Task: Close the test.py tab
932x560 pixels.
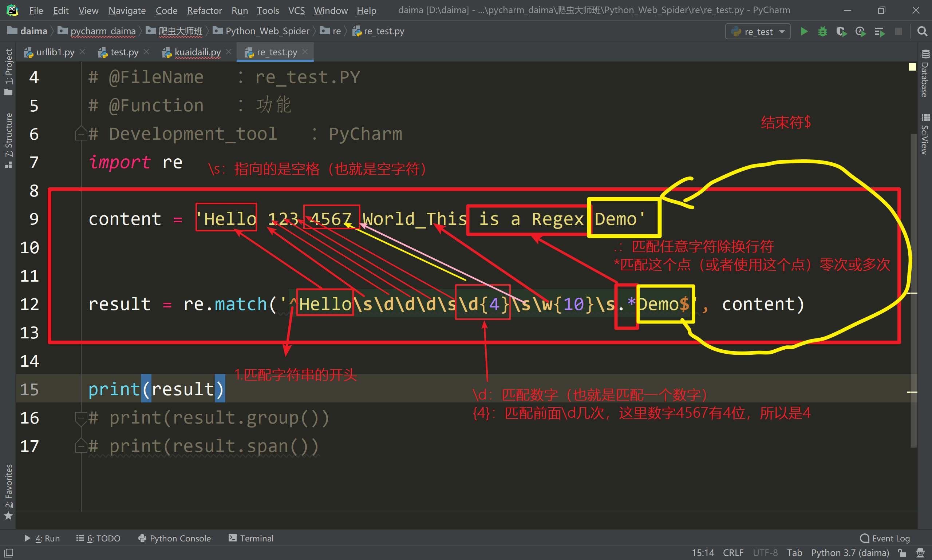Action: pos(146,52)
